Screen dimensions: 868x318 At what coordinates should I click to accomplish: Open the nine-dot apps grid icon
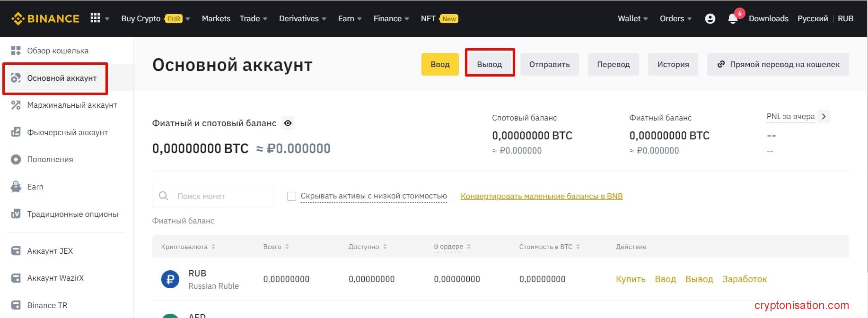[95, 18]
